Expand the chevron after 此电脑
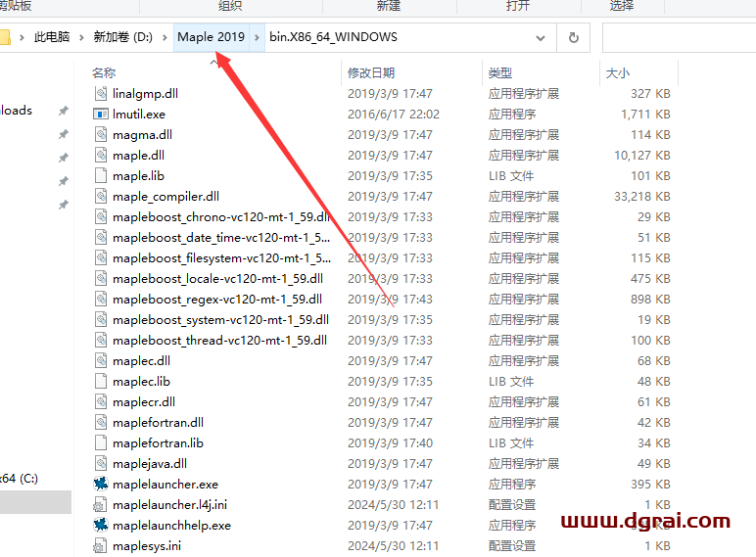Viewport: 756px width, 557px height. [81, 37]
